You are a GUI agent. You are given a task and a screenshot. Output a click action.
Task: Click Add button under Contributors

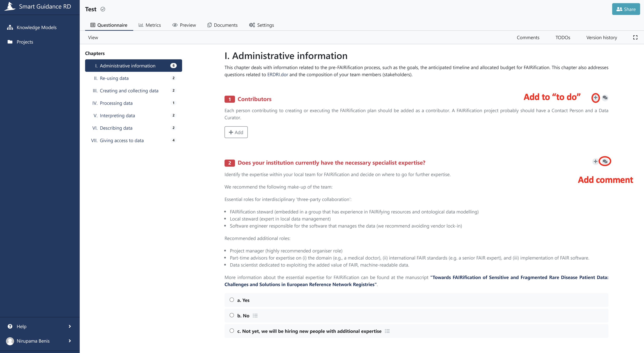tap(236, 132)
